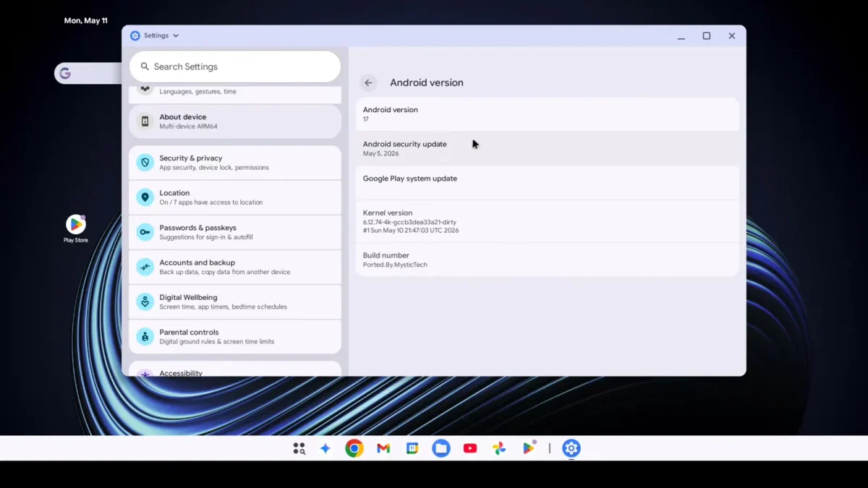Click the date Mon, May 11
Screen dimensions: 868x488
point(86,20)
